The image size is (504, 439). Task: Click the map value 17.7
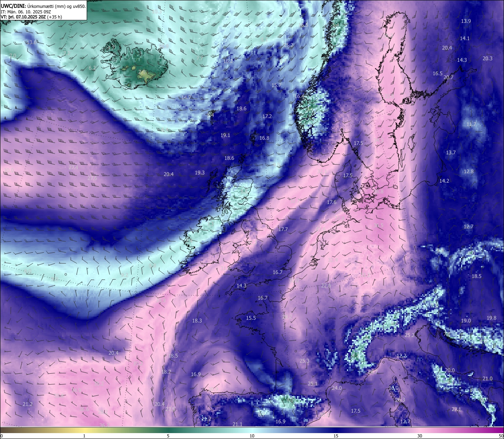click(283, 229)
